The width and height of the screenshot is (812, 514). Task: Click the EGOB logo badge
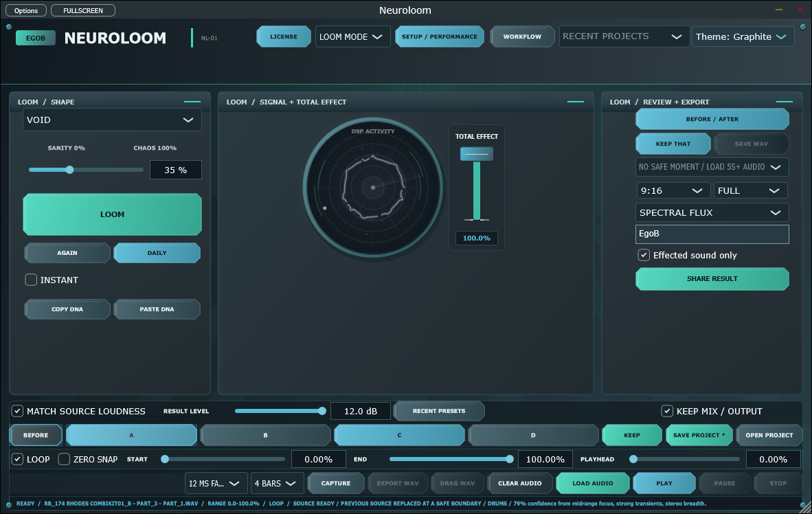pos(36,38)
